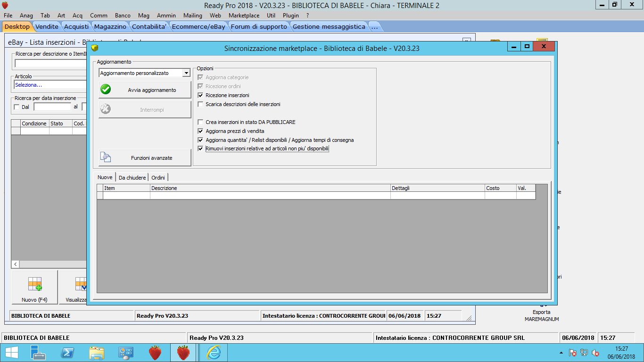Screen dimensions: 644x362
Task: Click the Dettagli column header
Action: [438, 188]
